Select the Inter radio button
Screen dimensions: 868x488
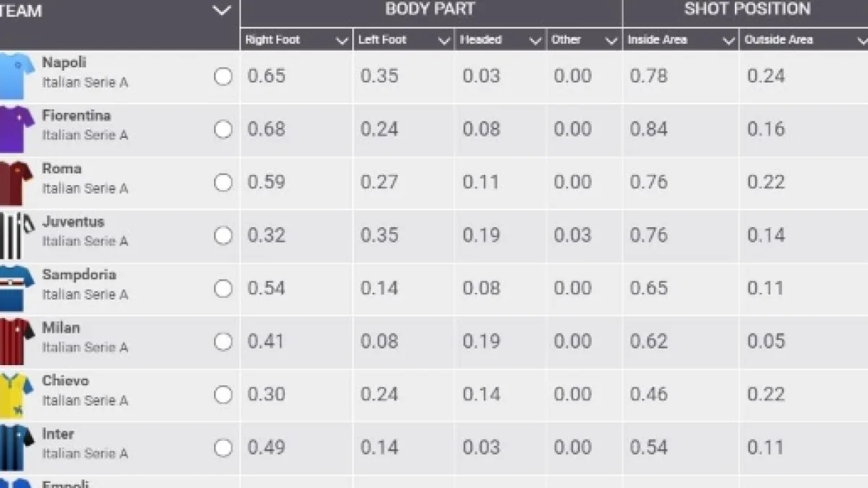[223, 448]
